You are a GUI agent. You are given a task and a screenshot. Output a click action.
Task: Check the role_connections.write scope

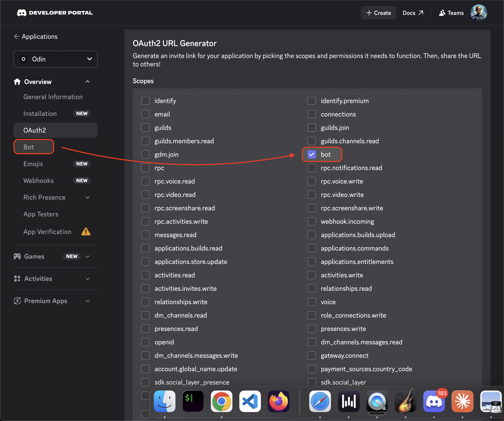(311, 315)
